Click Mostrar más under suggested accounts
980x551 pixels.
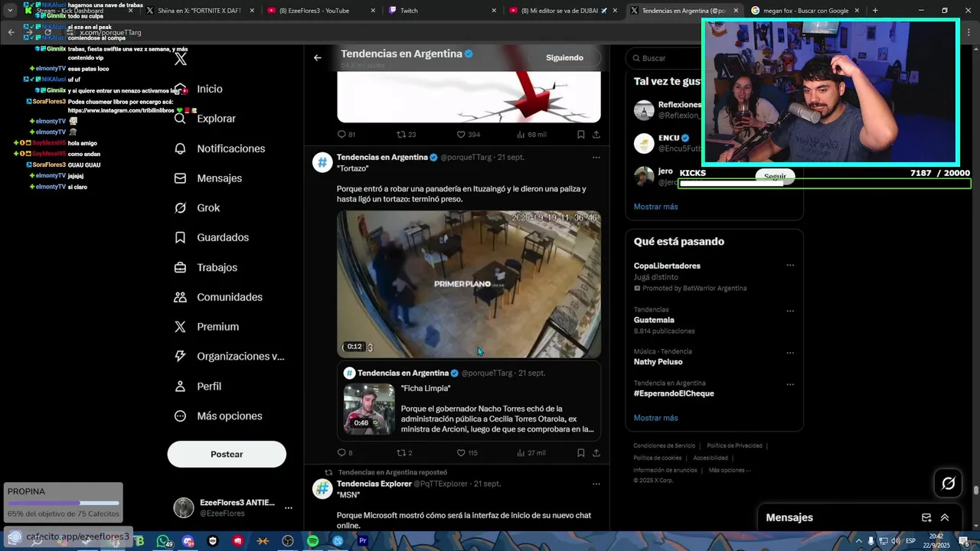click(655, 207)
